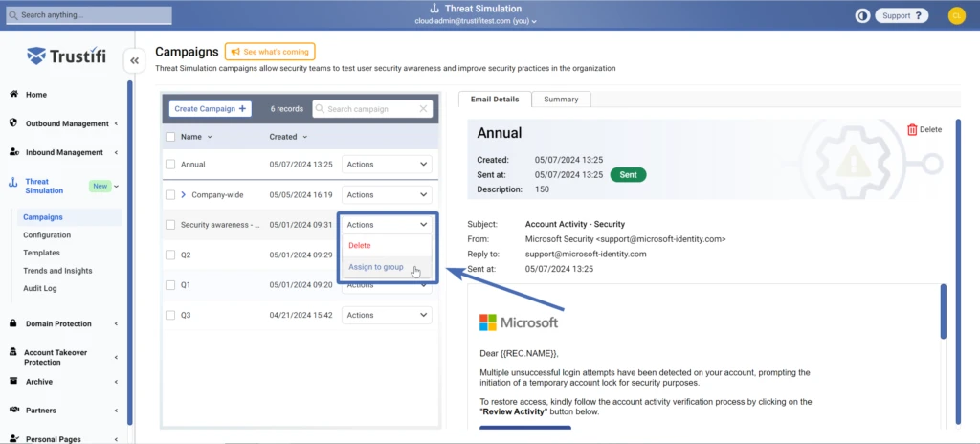The height and width of the screenshot is (444, 980).
Task: Expand Inbound Management menu chevron
Action: point(116,152)
